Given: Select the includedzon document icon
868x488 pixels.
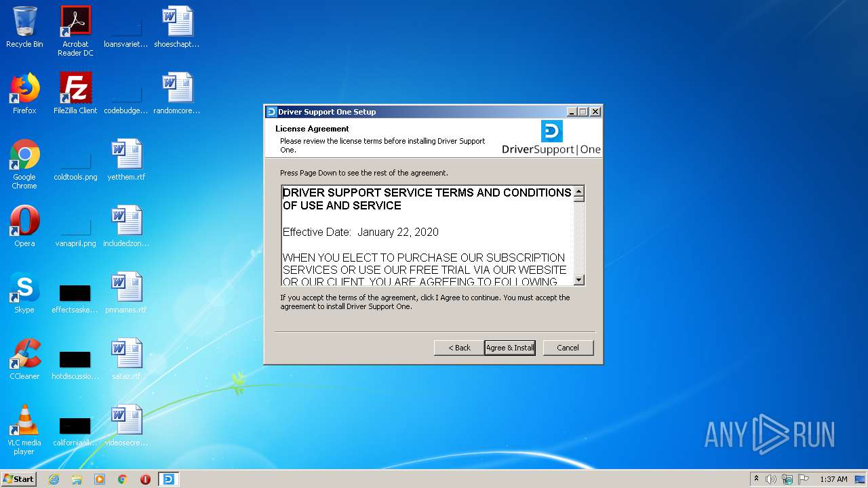Looking at the screenshot, I should [x=126, y=226].
